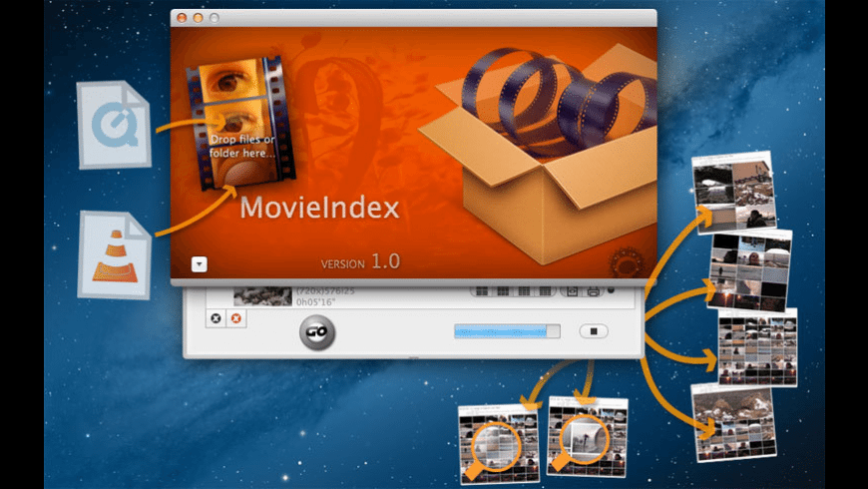Viewport: 868px width, 489px height.
Task: Choose the fourth, densest grid layout button
Action: coord(545,290)
